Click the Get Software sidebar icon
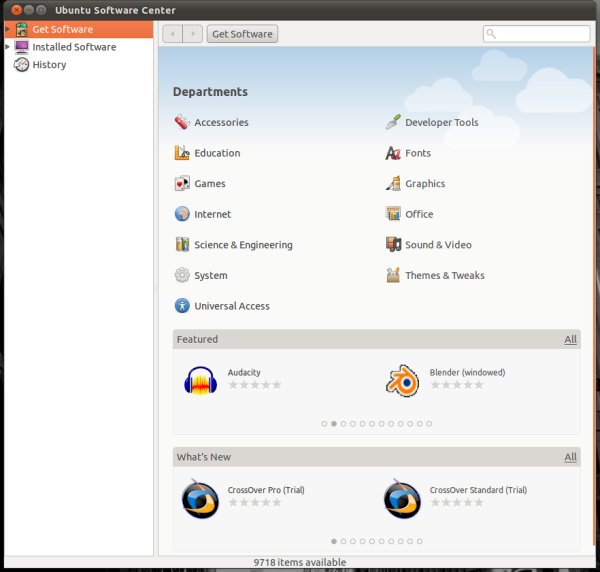Viewport: 600px width, 572px height. (x=21, y=29)
